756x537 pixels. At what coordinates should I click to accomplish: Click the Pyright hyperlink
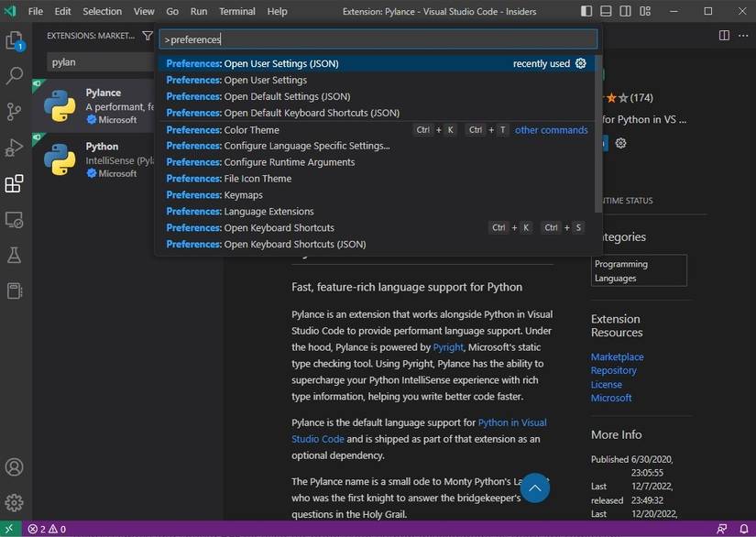point(448,347)
